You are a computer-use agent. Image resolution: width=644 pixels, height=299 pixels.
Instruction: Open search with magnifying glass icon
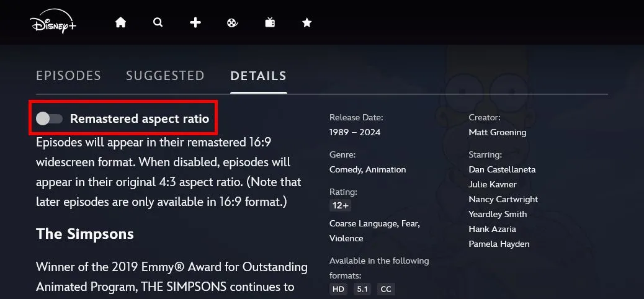tap(158, 22)
